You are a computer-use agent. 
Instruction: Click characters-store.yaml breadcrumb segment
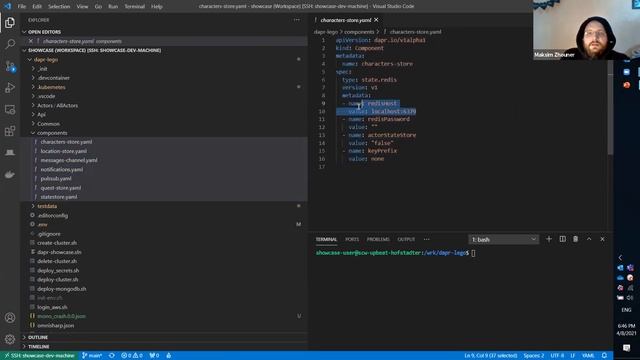pos(415,32)
